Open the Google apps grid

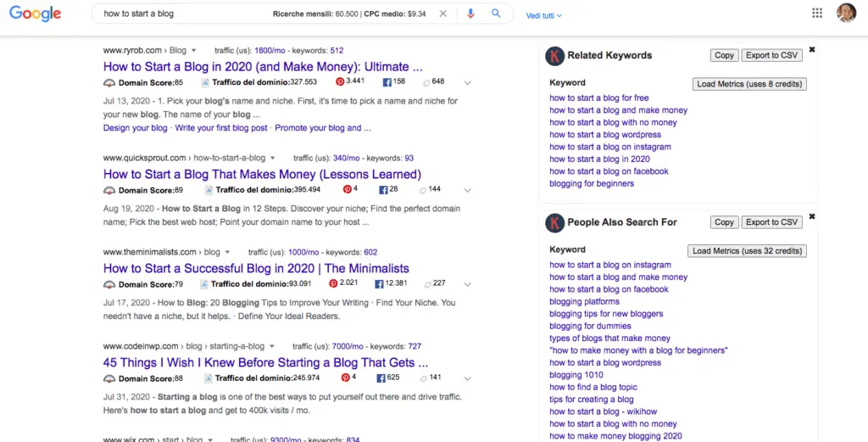(x=817, y=13)
